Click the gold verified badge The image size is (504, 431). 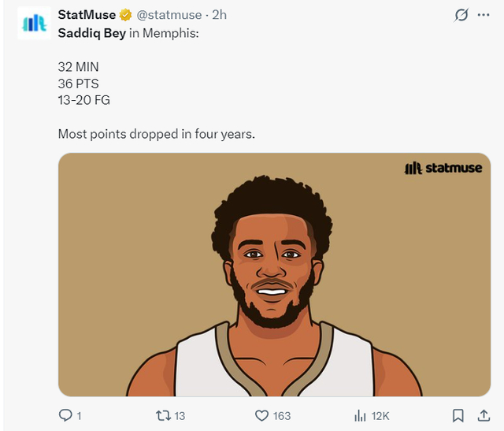[124, 15]
